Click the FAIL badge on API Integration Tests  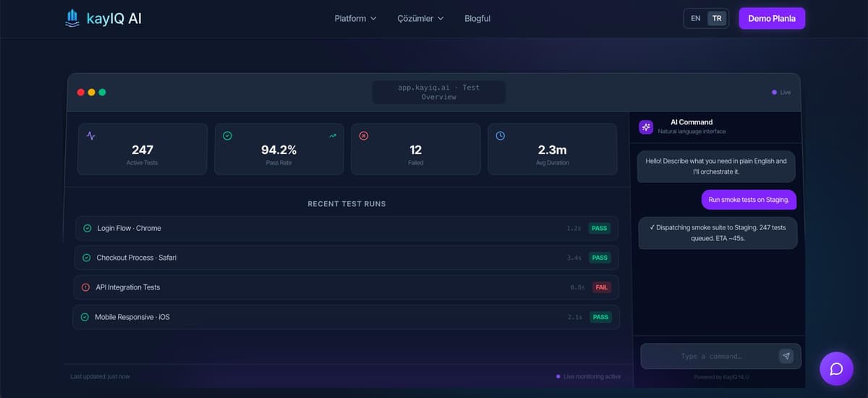point(602,287)
